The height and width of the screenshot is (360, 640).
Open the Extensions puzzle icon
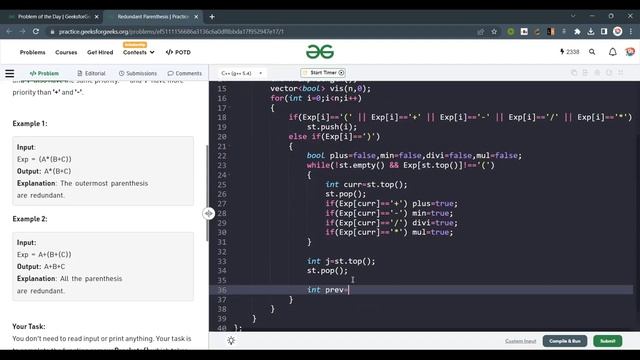[577, 31]
